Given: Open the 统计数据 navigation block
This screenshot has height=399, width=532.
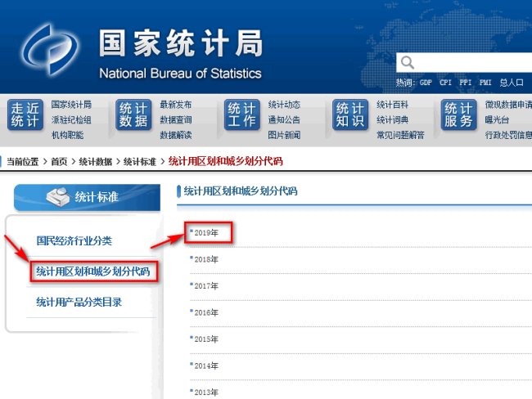Looking at the screenshot, I should 133,115.
